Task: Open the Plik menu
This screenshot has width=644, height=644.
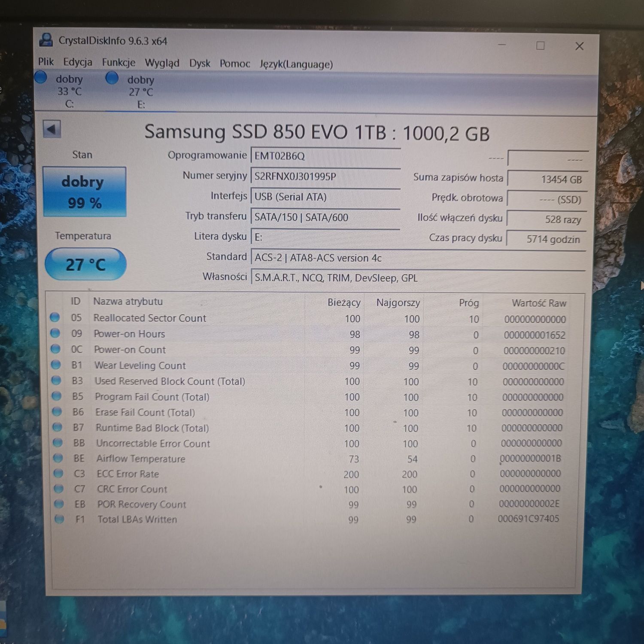Action: click(46, 62)
